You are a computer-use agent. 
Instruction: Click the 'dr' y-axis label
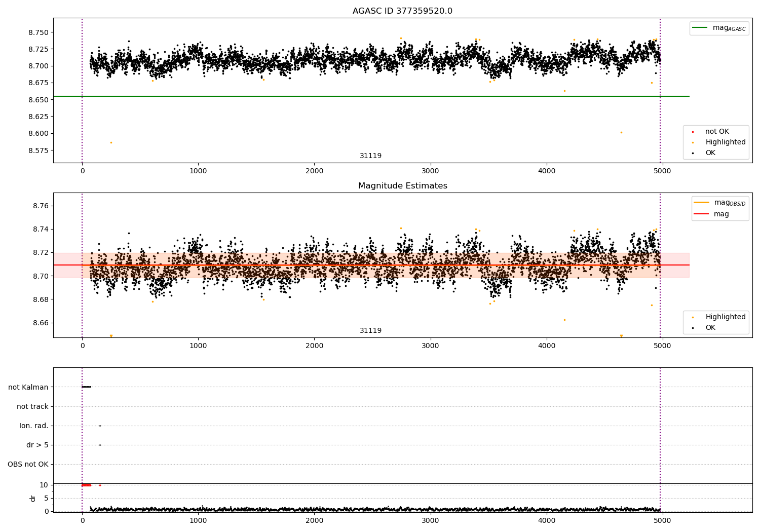coord(33,498)
